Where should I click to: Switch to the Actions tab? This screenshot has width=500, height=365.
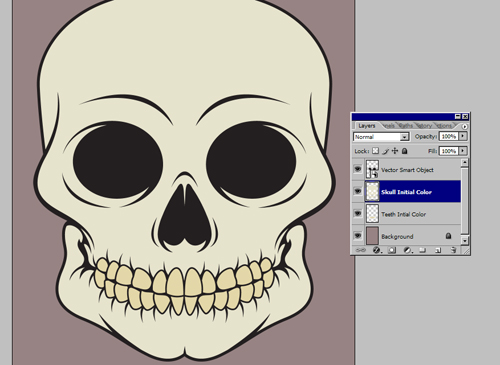[x=444, y=126]
